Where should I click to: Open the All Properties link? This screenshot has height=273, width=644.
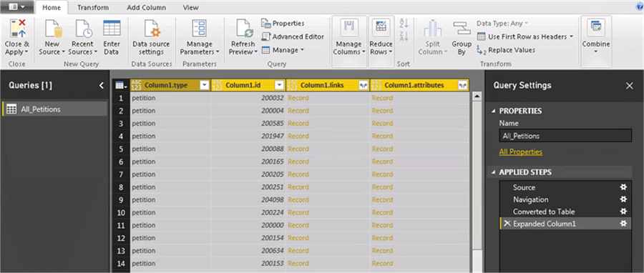520,152
